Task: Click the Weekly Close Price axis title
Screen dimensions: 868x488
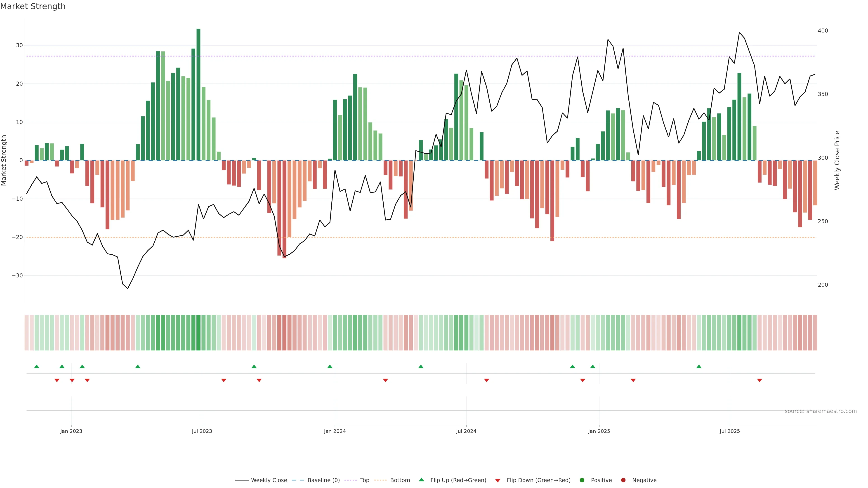Action: pyautogui.click(x=837, y=160)
